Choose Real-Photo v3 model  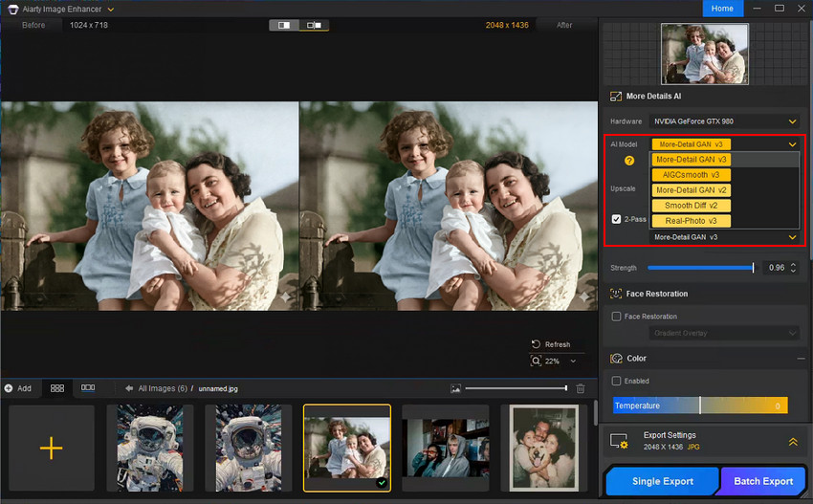point(692,221)
